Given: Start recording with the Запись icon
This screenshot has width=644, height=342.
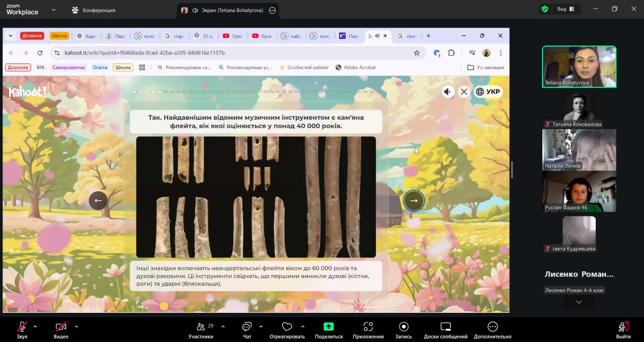Looking at the screenshot, I should (404, 327).
